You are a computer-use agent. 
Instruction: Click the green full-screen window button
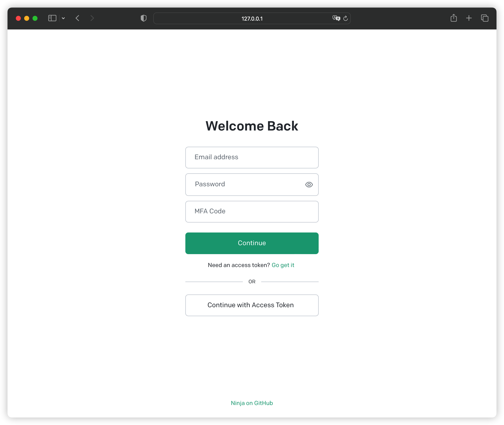click(35, 18)
